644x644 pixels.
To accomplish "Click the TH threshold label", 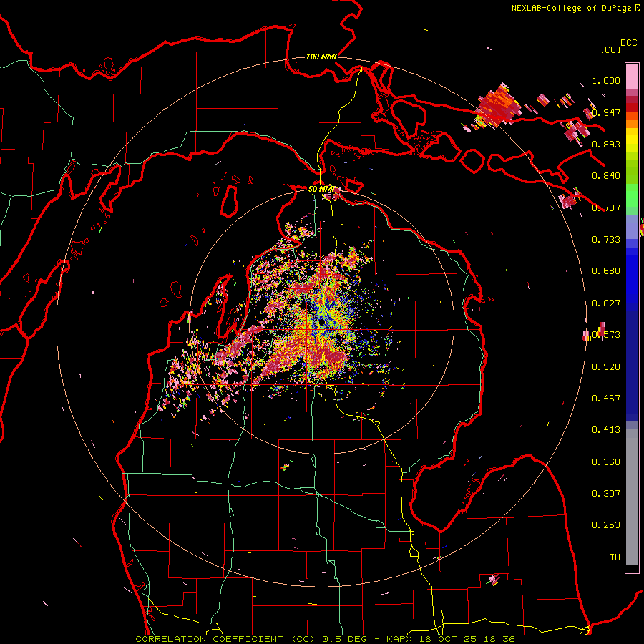I will [x=615, y=557].
